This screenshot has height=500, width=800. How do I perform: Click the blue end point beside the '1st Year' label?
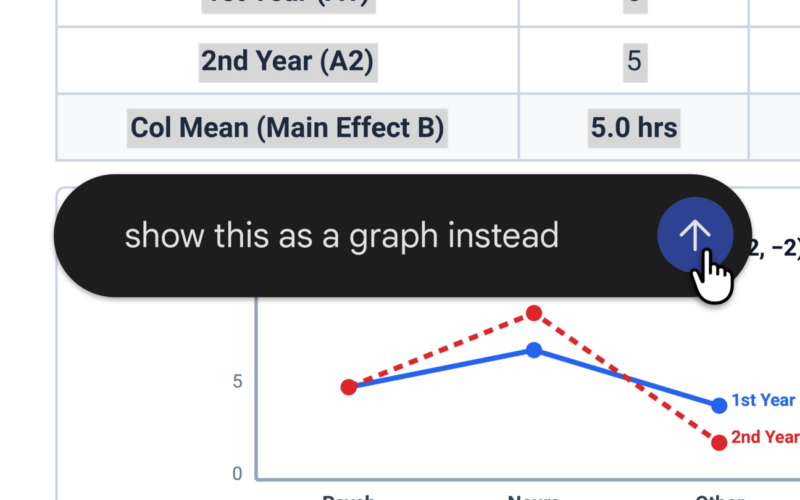coord(719,406)
